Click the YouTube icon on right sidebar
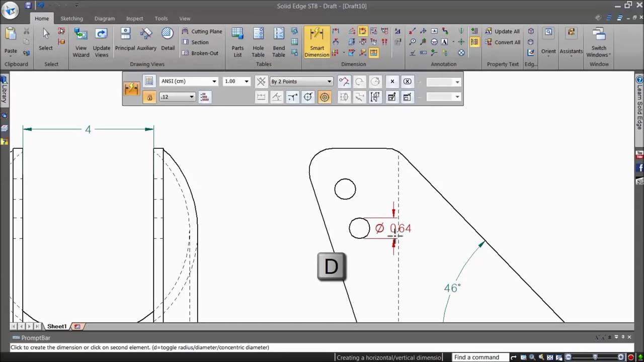644x362 pixels. [639, 155]
